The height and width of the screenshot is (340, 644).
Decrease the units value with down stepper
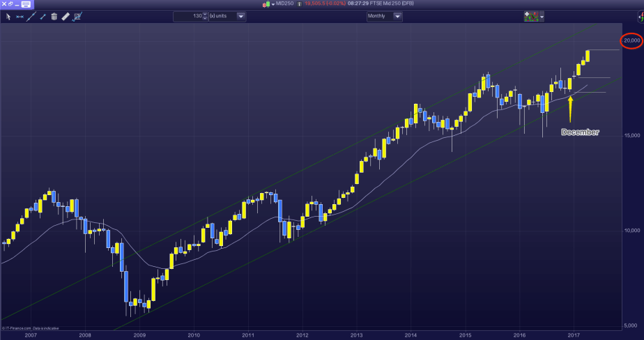click(205, 19)
